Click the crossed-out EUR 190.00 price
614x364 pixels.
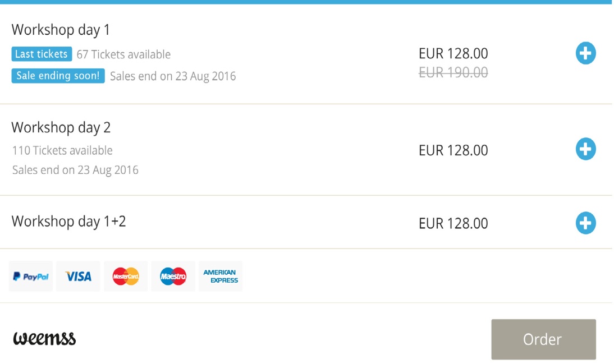point(453,72)
